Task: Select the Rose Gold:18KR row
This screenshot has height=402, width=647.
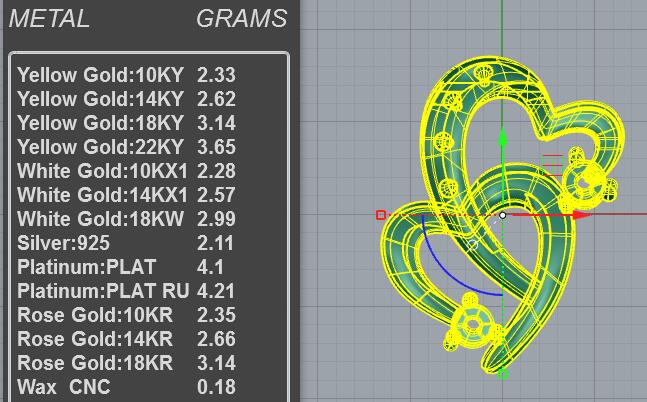Action: coord(126,362)
